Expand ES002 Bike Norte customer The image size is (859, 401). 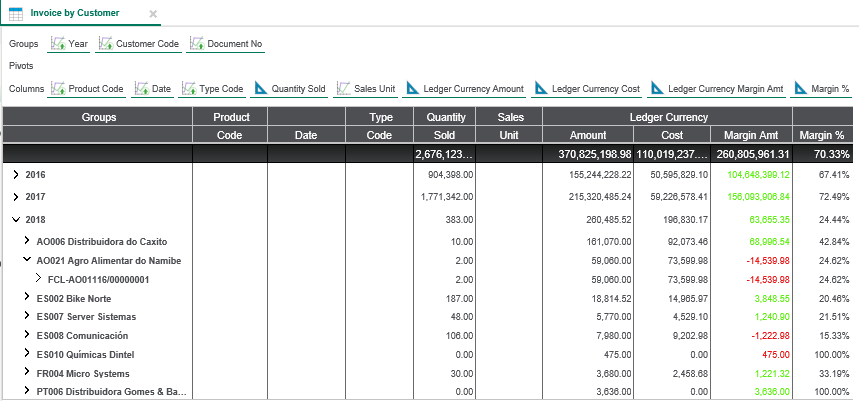(27, 298)
